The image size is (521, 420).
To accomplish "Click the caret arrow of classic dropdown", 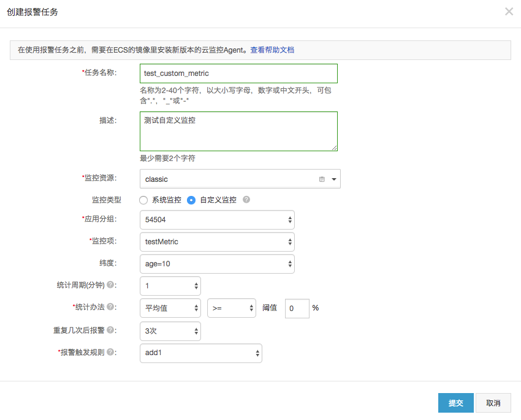I will click(334, 179).
